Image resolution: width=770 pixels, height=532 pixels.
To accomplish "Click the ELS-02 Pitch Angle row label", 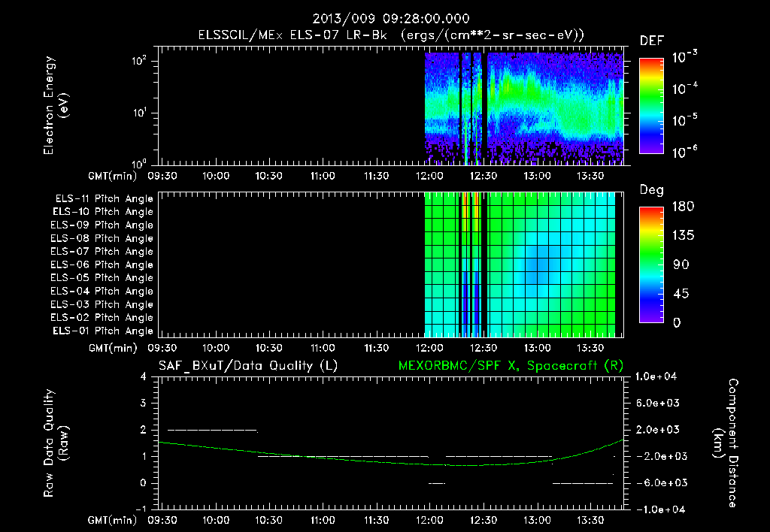I will 102,318.
